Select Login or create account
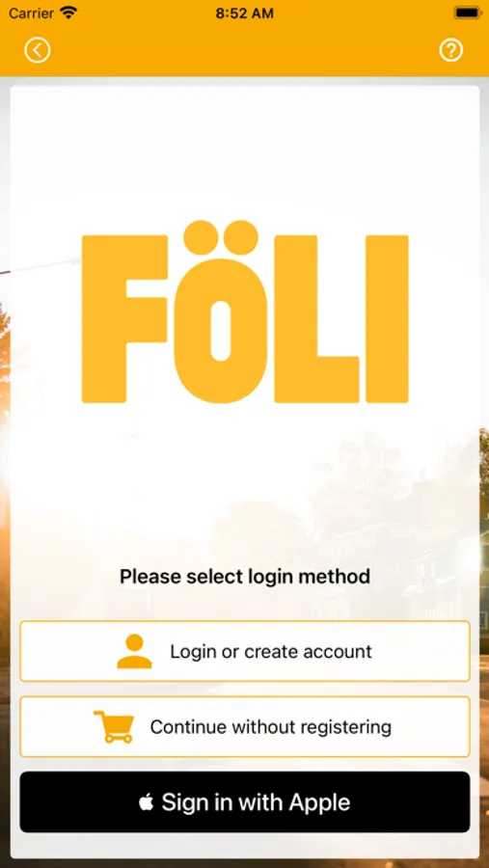 (x=245, y=651)
